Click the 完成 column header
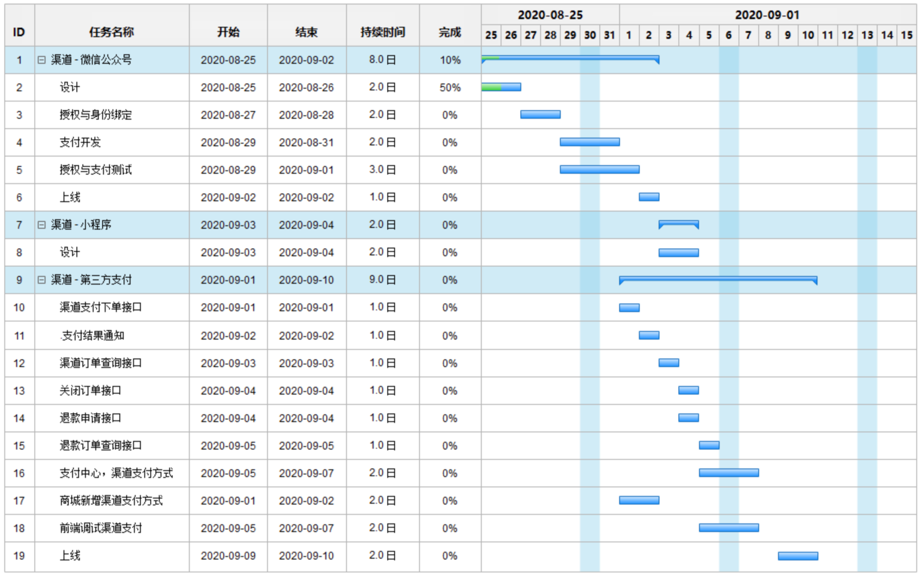Screen dimensions: 924x579 [x=450, y=32]
